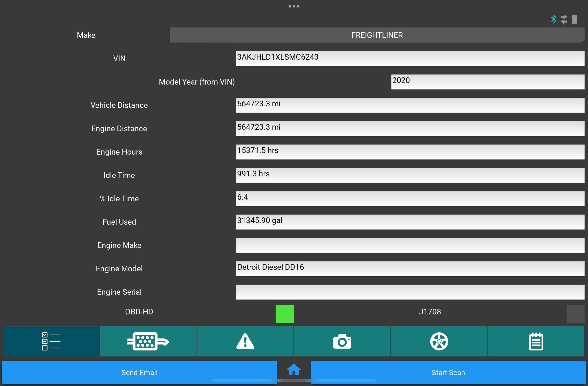Enable the right-side OBD-HD toggle
Viewport: 588px width, 386px height.
575,314
